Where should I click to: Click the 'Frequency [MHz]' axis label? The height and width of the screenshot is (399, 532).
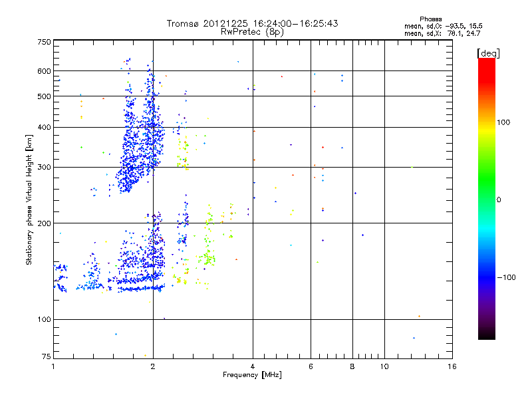click(x=252, y=375)
